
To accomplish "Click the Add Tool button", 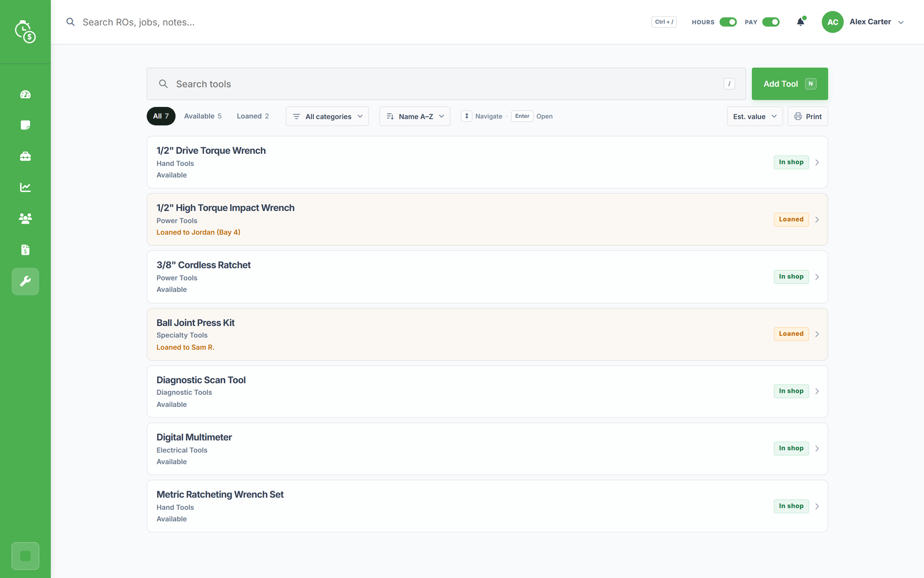I will 790,84.
